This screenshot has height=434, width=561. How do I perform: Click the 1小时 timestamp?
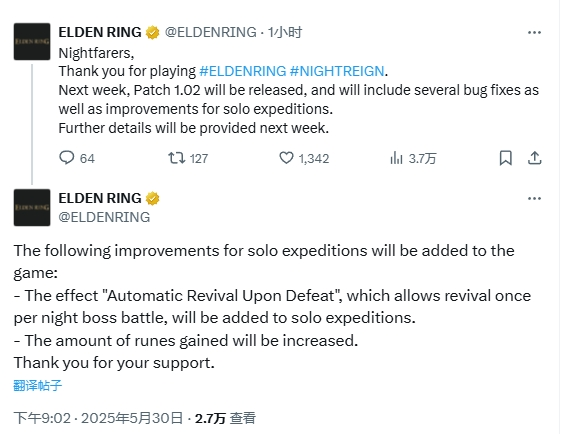(285, 32)
